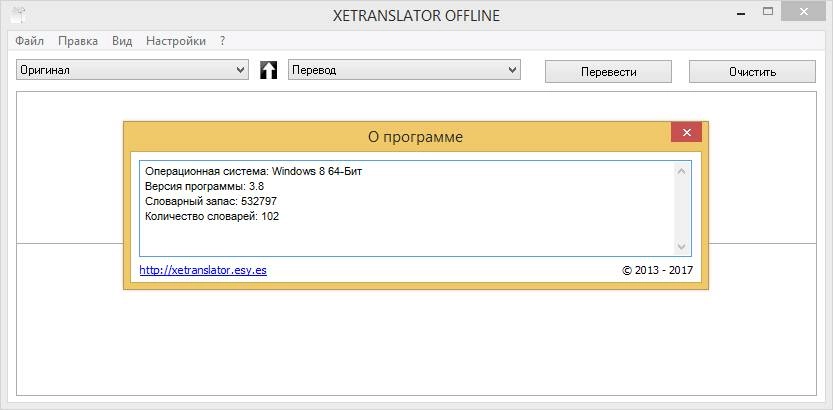The height and width of the screenshot is (410, 833).
Task: Click the Перевести button
Action: [x=608, y=72]
